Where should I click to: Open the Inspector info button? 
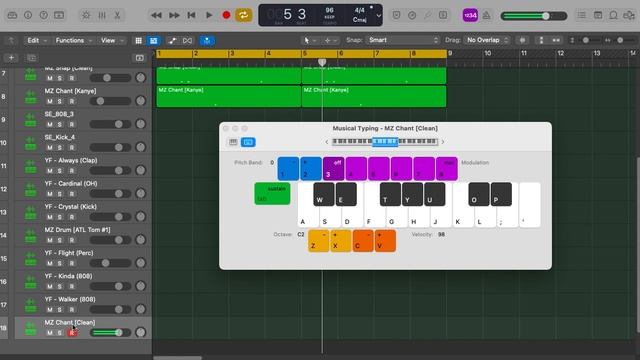point(28,16)
